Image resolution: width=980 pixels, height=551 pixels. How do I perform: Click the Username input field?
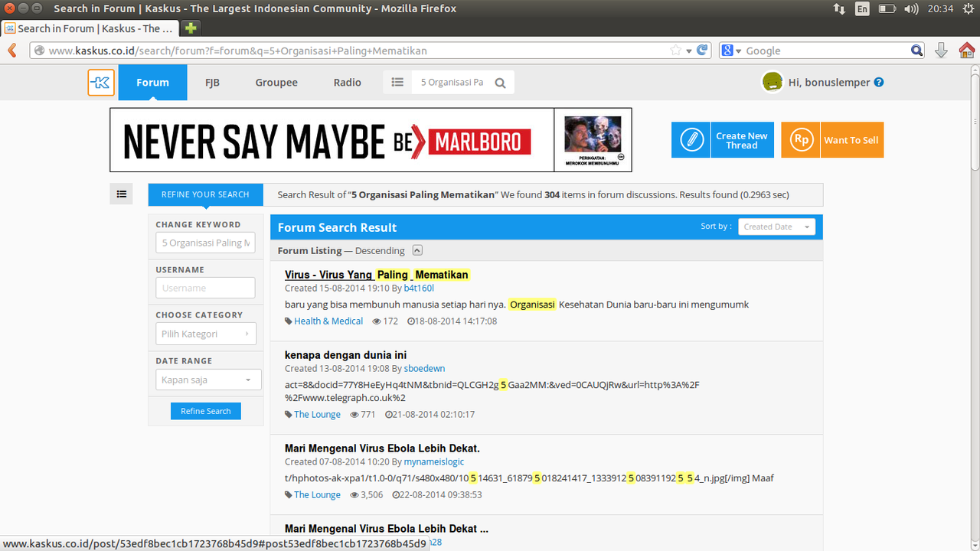(205, 288)
